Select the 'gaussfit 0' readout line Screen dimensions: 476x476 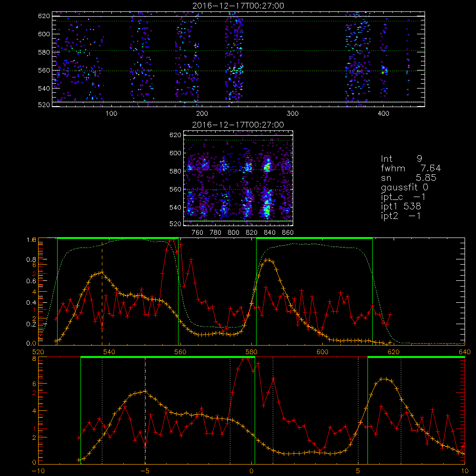404,187
